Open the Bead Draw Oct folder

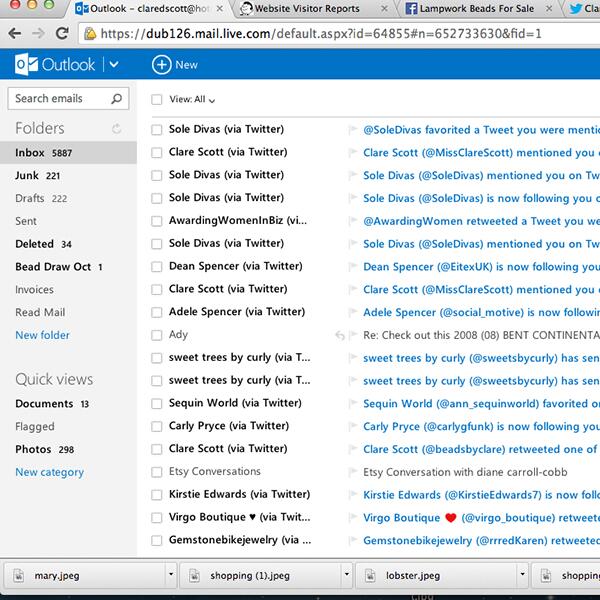59,267
